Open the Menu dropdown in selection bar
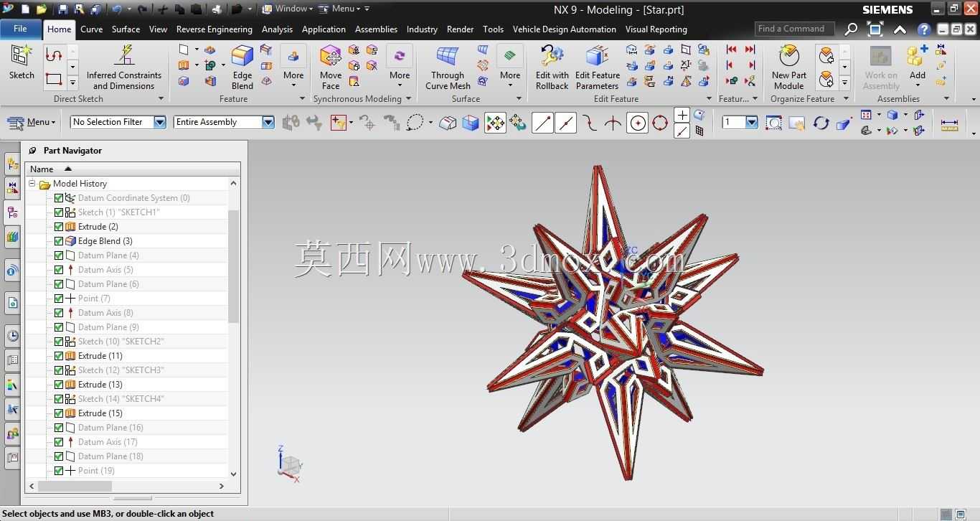 pyautogui.click(x=32, y=122)
